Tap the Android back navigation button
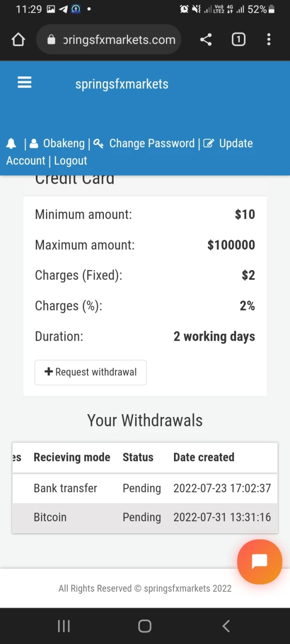The height and width of the screenshot is (644, 290). pyautogui.click(x=226, y=626)
